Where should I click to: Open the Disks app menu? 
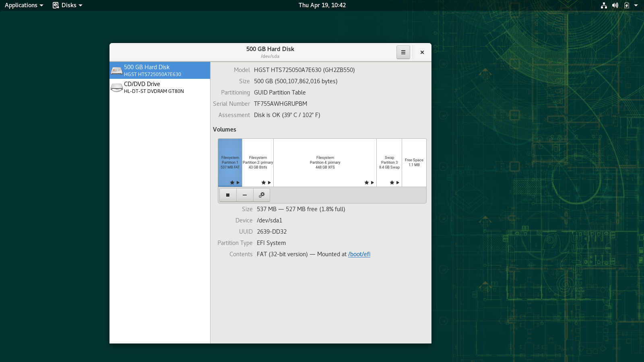coord(68,5)
